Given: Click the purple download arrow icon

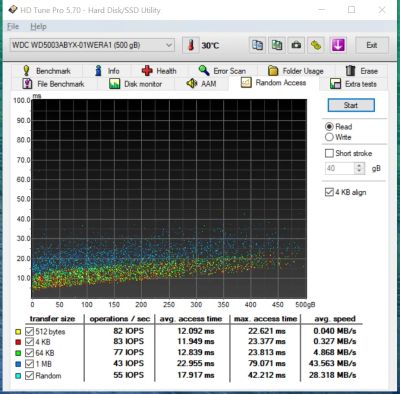Looking at the screenshot, I should pos(338,45).
